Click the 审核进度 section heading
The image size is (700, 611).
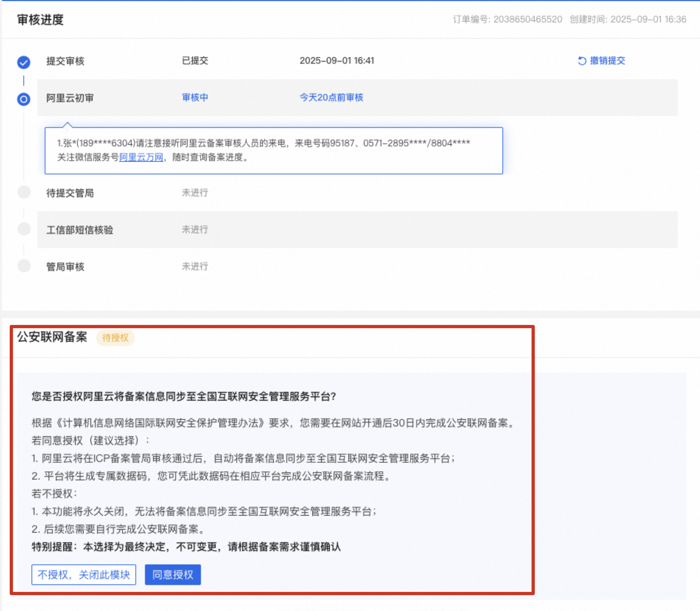pyautogui.click(x=40, y=19)
